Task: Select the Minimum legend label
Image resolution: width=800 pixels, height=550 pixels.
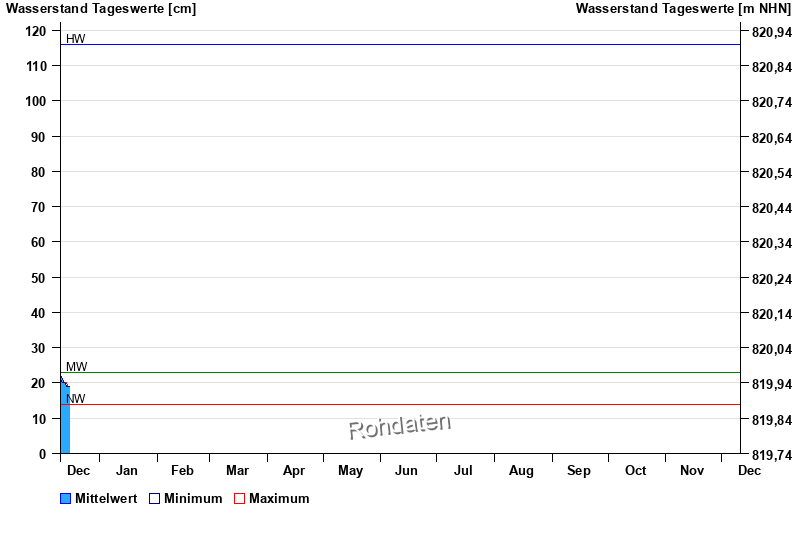Action: (x=193, y=499)
